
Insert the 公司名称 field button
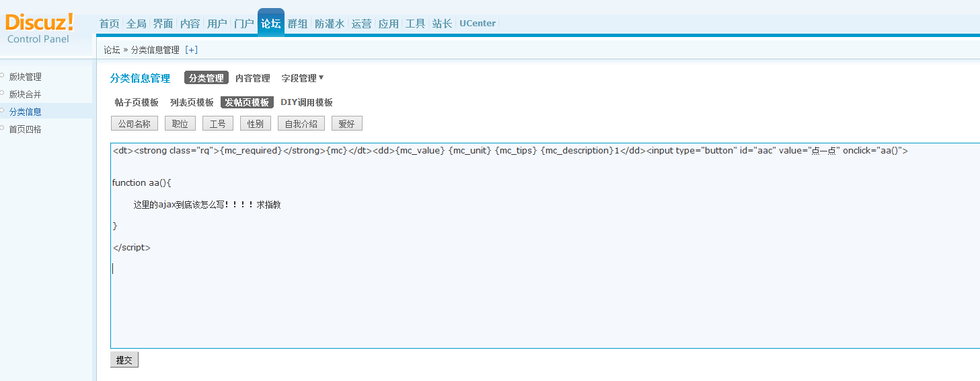coord(135,124)
